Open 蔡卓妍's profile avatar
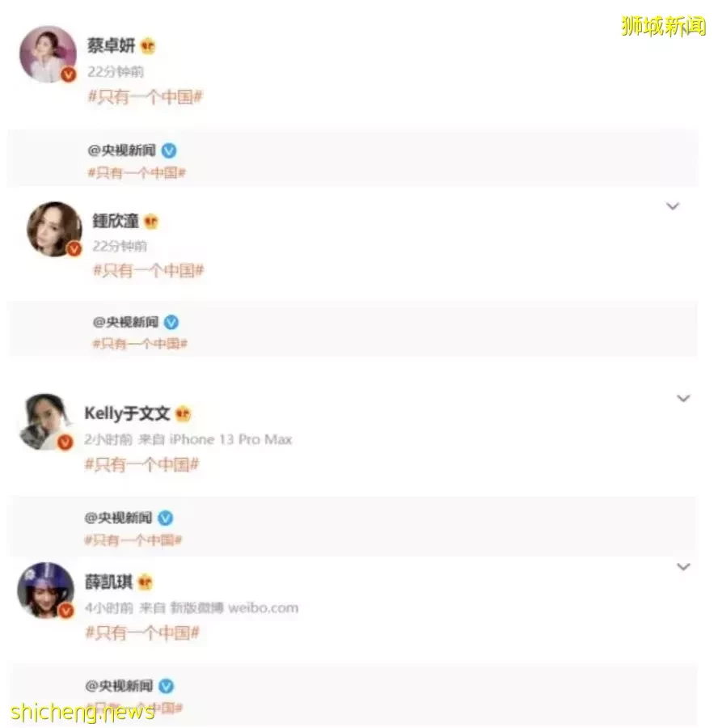This screenshot has height=728, width=718. 48,54
